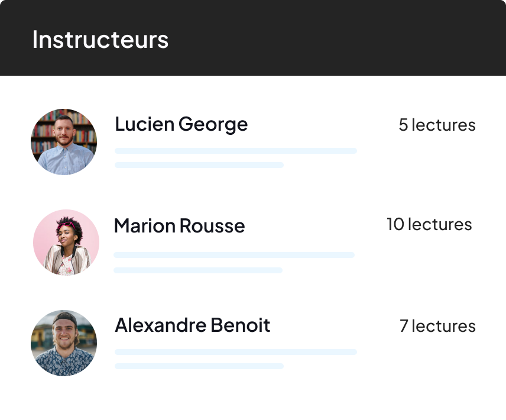Click the dark Instructeurs header bar
This screenshot has width=506, height=420.
(253, 38)
